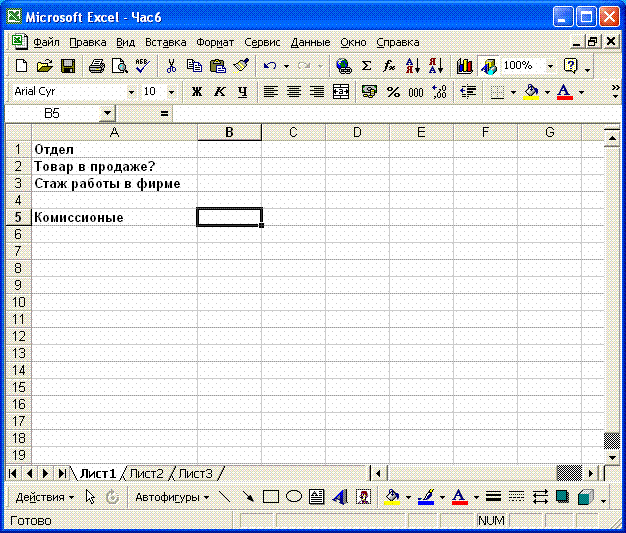Screen dimensions: 626x533
Task: Switch to the Лист2 sheet tab
Action: pos(147,474)
